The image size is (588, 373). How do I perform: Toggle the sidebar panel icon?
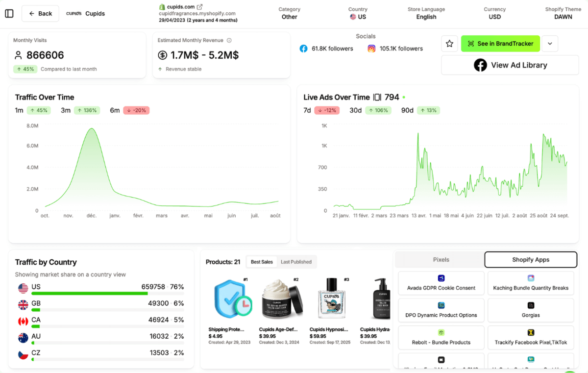[9, 13]
